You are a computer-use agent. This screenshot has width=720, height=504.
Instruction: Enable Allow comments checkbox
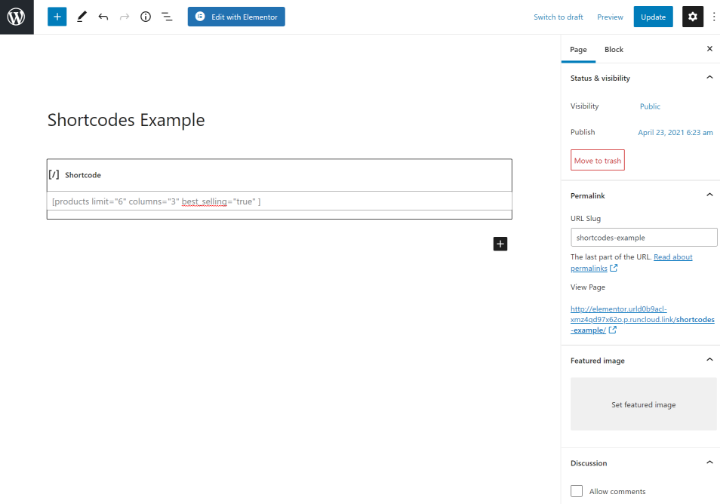[x=577, y=491]
